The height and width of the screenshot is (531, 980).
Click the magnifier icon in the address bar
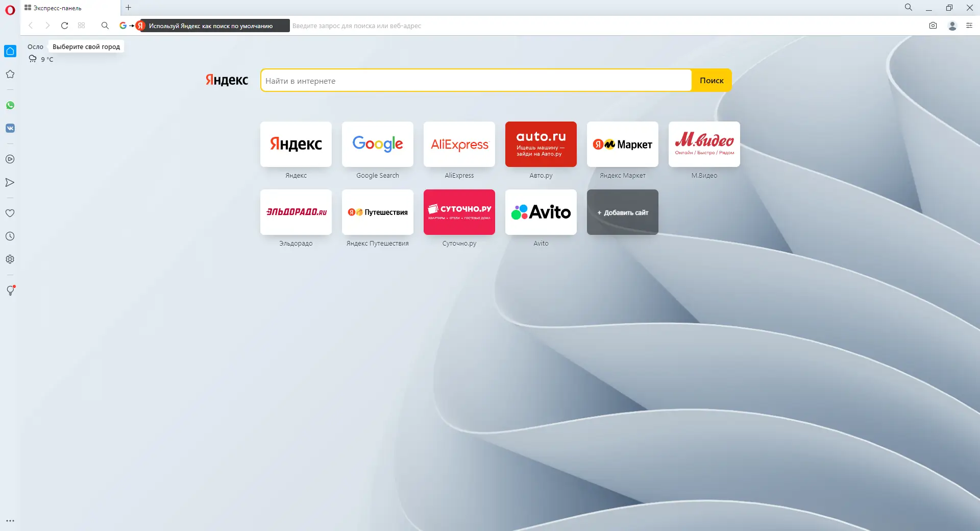click(x=105, y=26)
